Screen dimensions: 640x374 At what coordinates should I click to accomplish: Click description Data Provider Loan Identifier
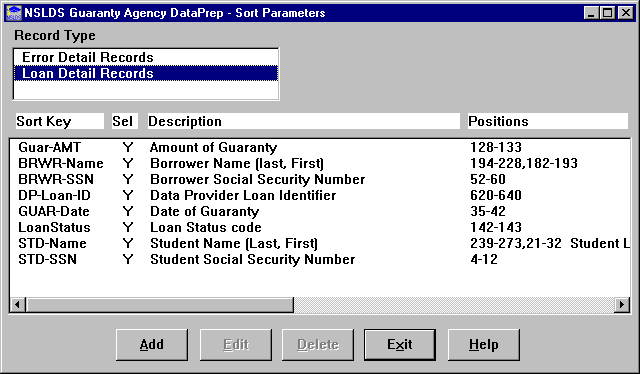[243, 195]
